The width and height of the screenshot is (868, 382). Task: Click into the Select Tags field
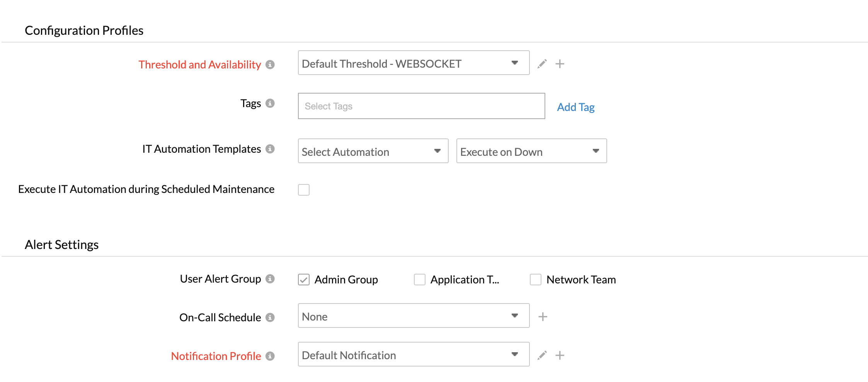[421, 106]
